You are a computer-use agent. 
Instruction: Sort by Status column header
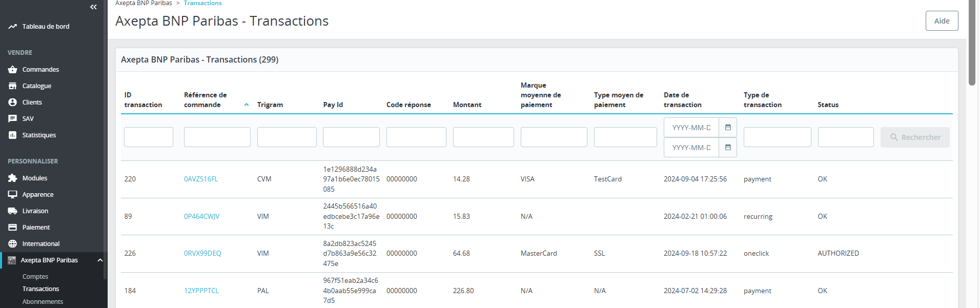pyautogui.click(x=828, y=105)
